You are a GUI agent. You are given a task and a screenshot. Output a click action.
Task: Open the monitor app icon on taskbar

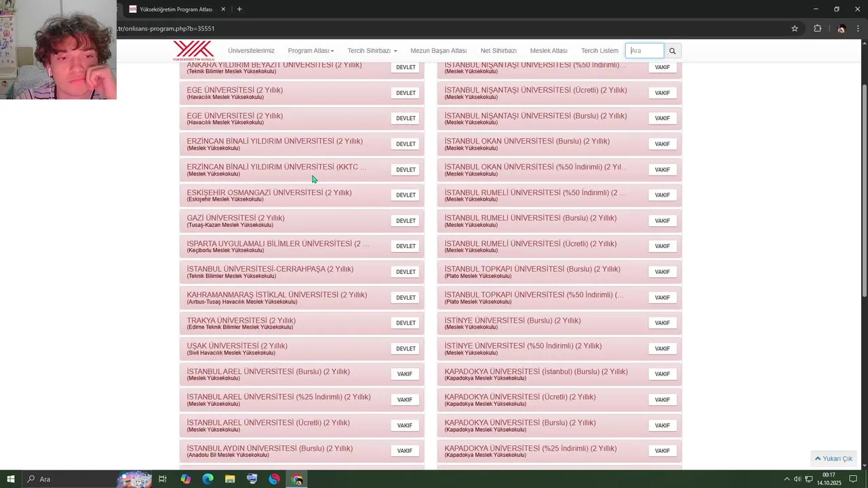[252, 479]
